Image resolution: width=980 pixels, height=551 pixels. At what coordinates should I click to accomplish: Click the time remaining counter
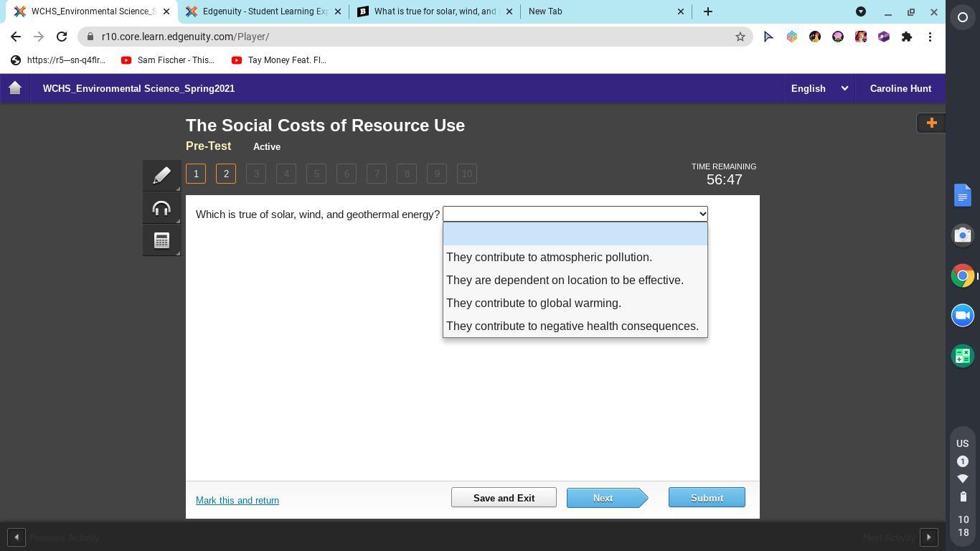[x=724, y=174]
